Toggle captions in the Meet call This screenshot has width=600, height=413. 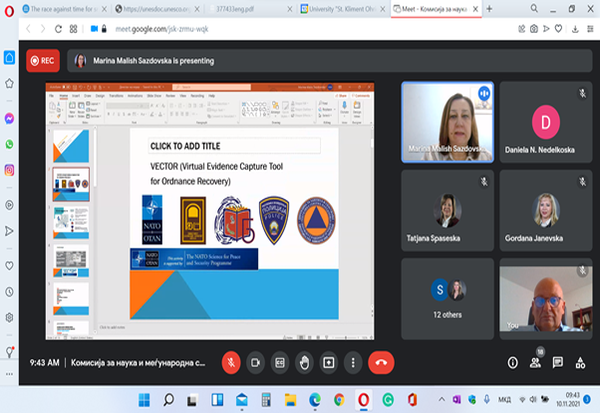coord(280,361)
